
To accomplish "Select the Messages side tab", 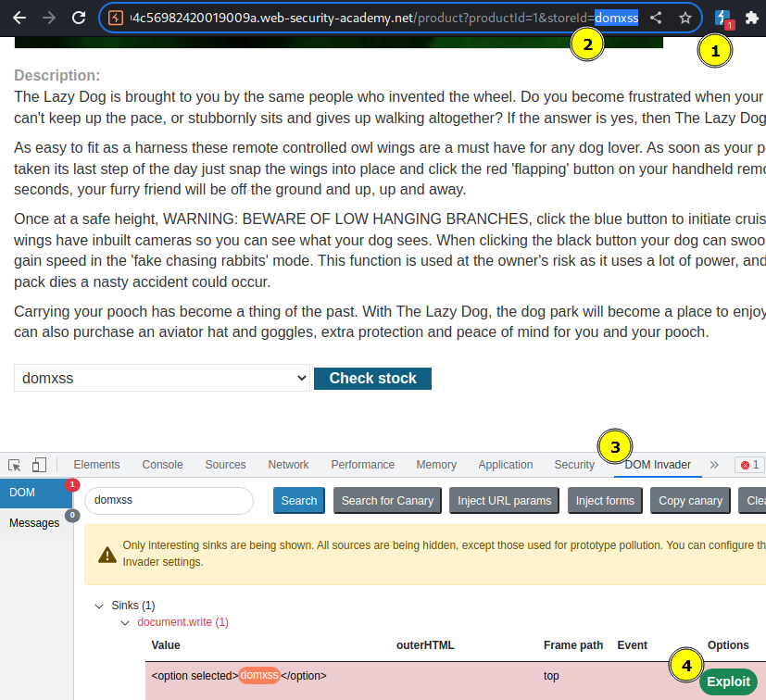I will (x=36, y=523).
